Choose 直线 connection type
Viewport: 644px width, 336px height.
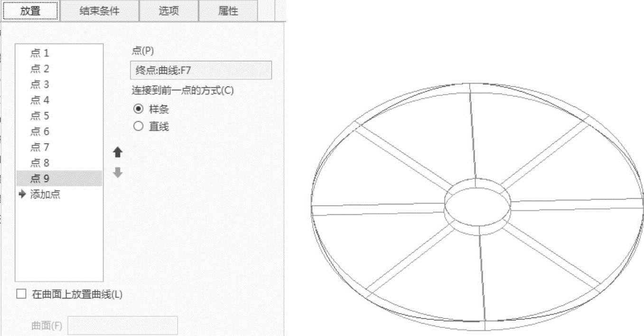[138, 126]
